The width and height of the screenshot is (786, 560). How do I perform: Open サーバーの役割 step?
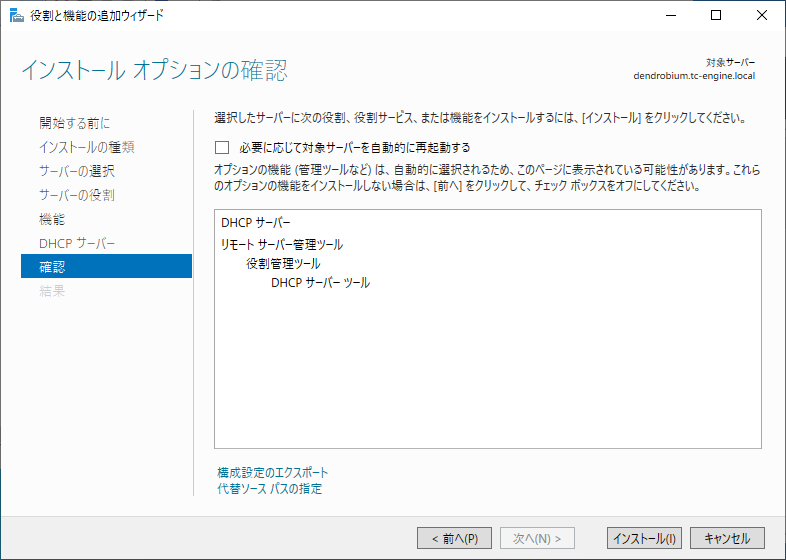point(77,195)
